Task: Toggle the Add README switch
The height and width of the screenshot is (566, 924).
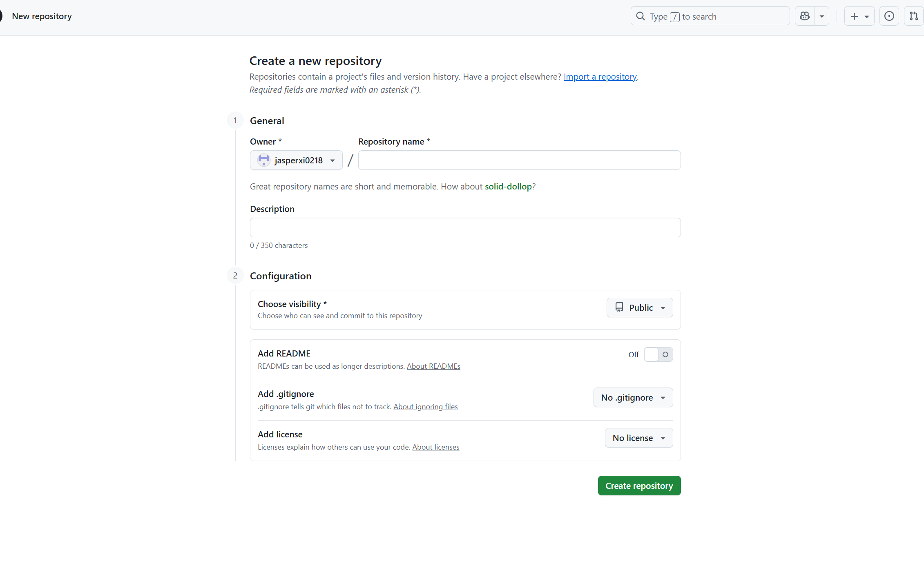Action: coord(658,354)
